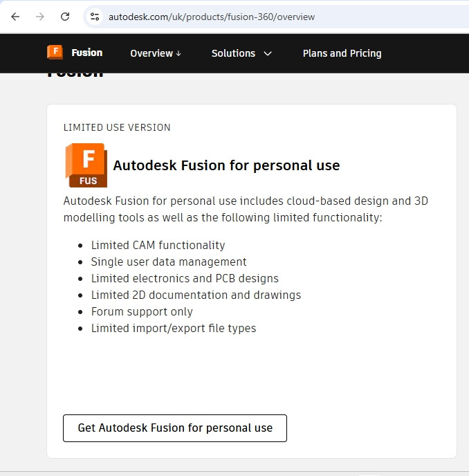
Task: Expand the Overview dropdown menu
Action: pos(156,53)
